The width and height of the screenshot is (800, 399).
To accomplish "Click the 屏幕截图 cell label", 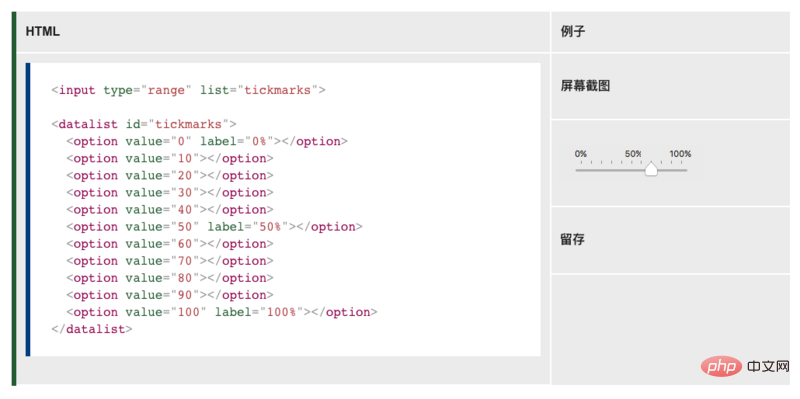I will (x=585, y=86).
